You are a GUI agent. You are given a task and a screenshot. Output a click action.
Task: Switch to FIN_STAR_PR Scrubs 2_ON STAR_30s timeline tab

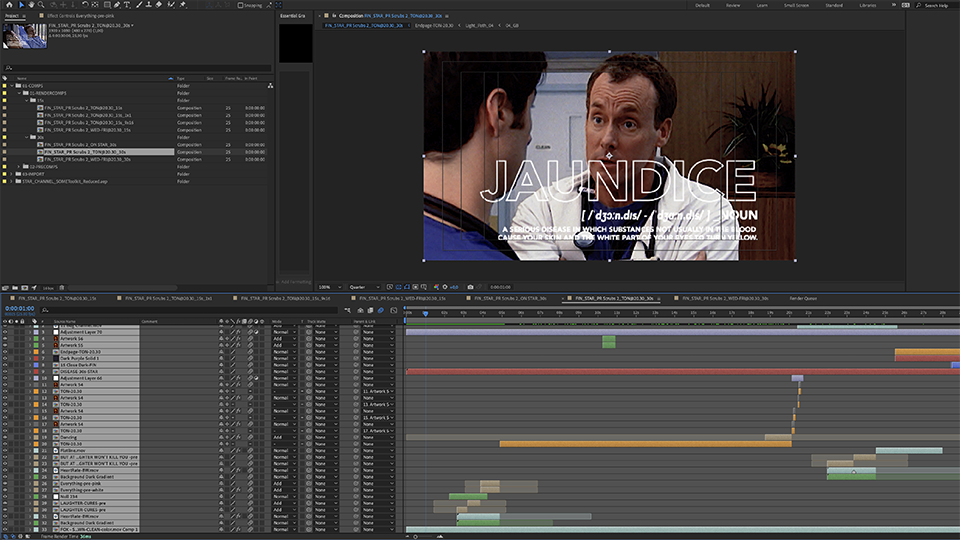coord(509,298)
